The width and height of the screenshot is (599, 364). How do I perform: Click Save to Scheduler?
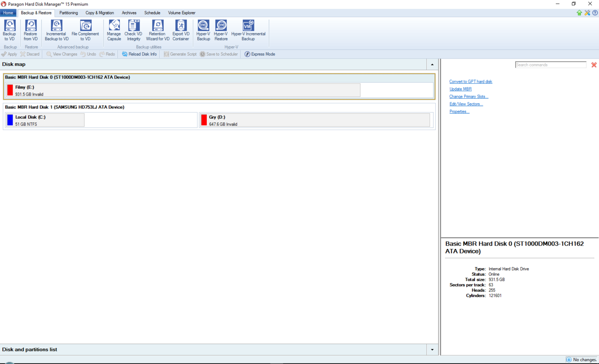219,54
